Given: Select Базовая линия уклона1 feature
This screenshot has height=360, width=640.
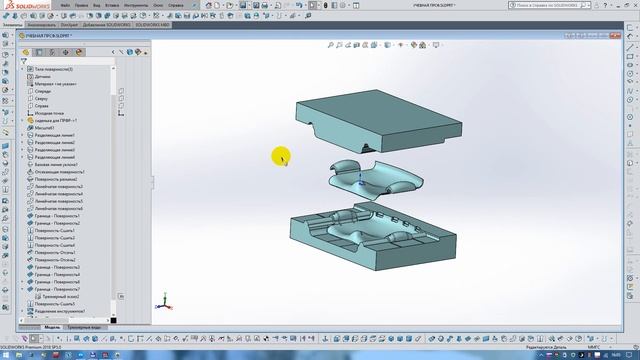Looking at the screenshot, I should [x=56, y=164].
